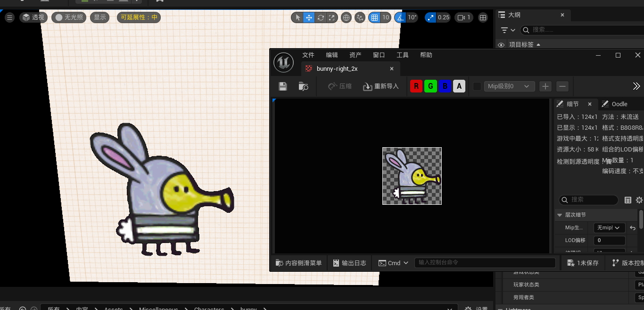Select the rotate tool in viewport toolbar
This screenshot has height=310, width=644.
point(321,17)
